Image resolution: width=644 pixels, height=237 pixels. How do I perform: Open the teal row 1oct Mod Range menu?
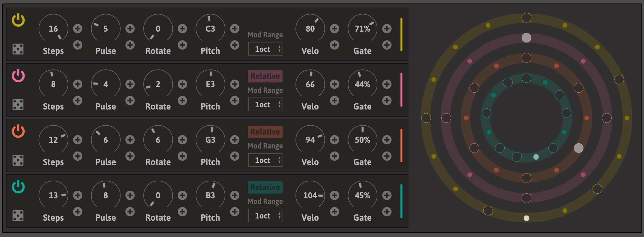(265, 216)
